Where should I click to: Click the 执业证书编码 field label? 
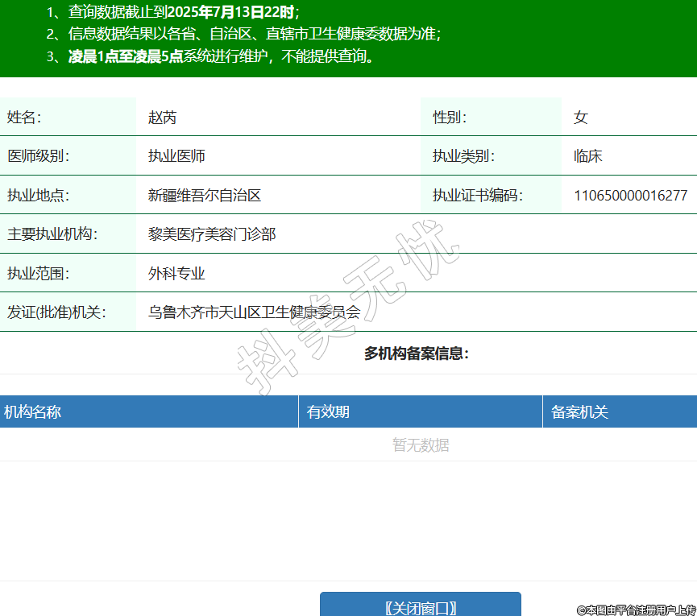coord(477,195)
